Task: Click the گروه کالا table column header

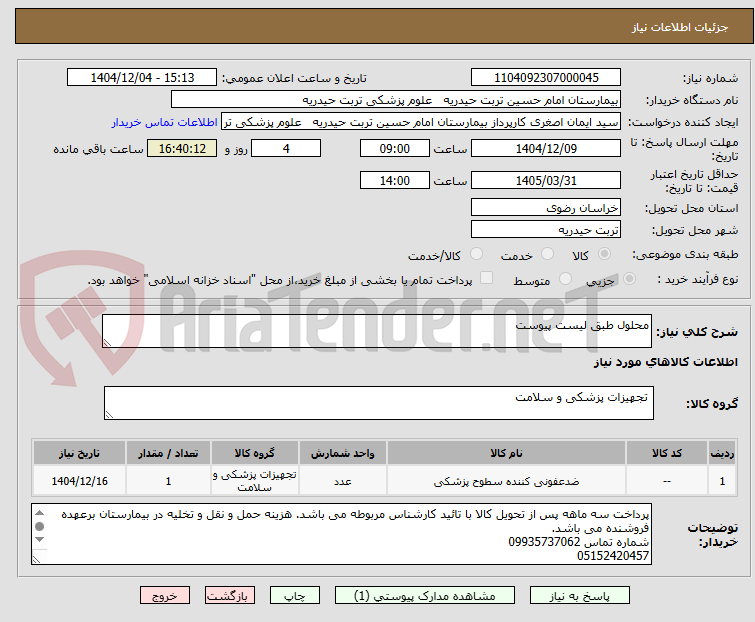Action: (254, 453)
